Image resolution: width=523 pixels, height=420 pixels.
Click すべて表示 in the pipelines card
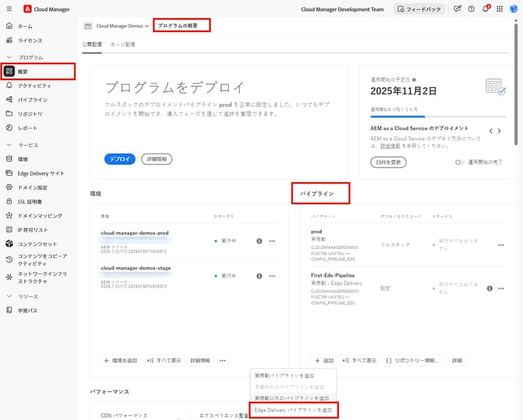click(360, 360)
